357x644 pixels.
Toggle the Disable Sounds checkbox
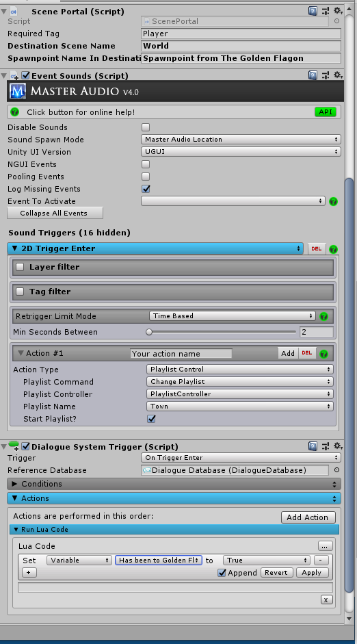pos(146,127)
